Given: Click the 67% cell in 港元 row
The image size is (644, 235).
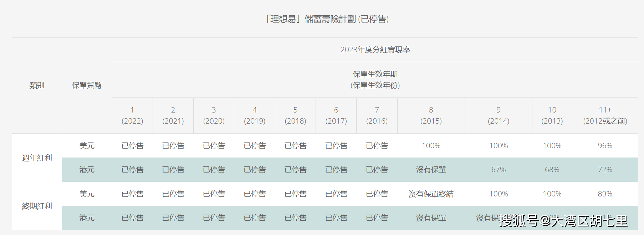Looking at the screenshot, I should click(498, 170).
